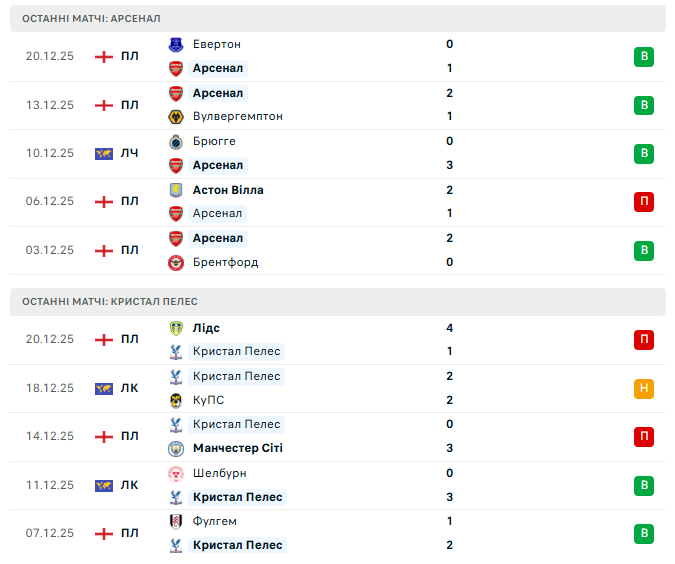Click the Fulham club crest icon
Viewport: 675px width, 564px height.
pos(176,521)
